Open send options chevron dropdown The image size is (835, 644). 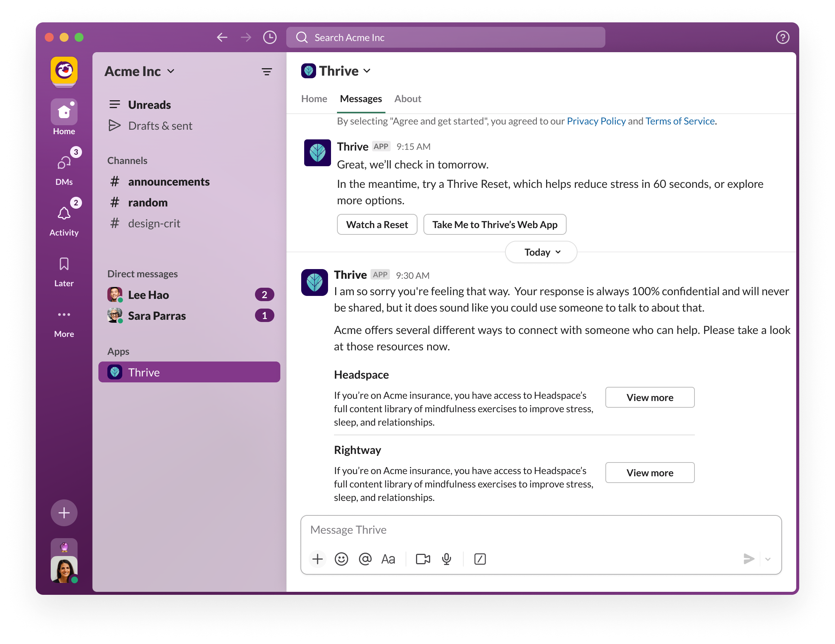(x=768, y=559)
